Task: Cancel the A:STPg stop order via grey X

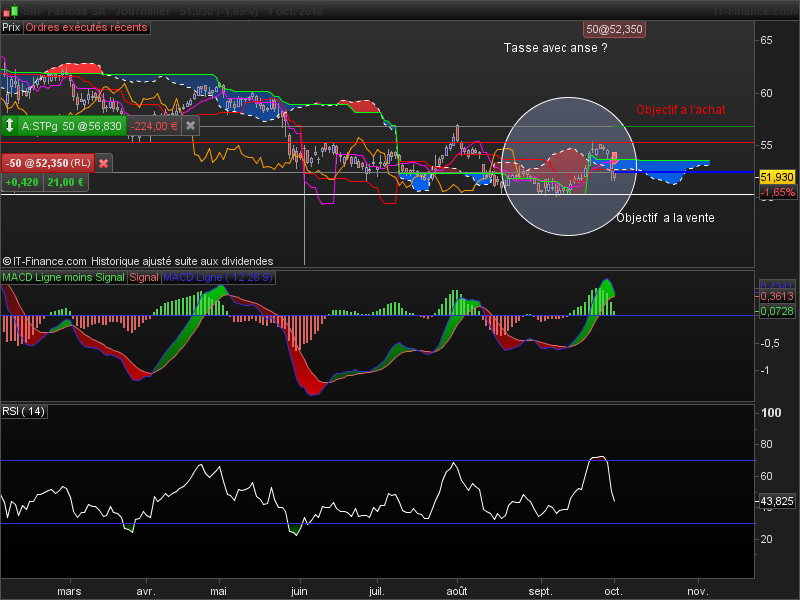Action: (x=190, y=126)
